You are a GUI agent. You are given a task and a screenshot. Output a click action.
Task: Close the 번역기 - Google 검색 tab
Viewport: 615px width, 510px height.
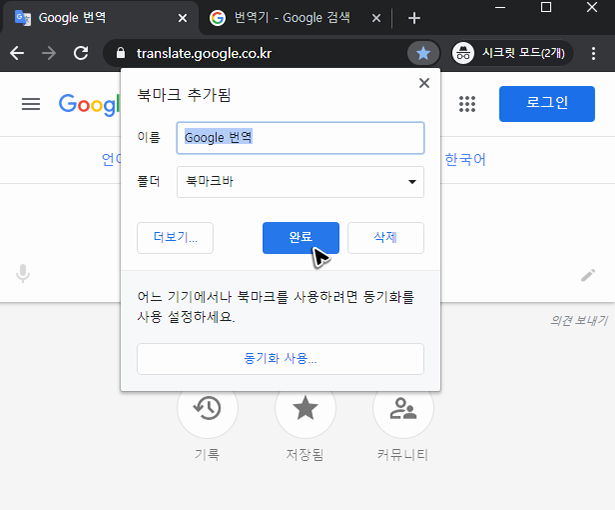point(376,18)
